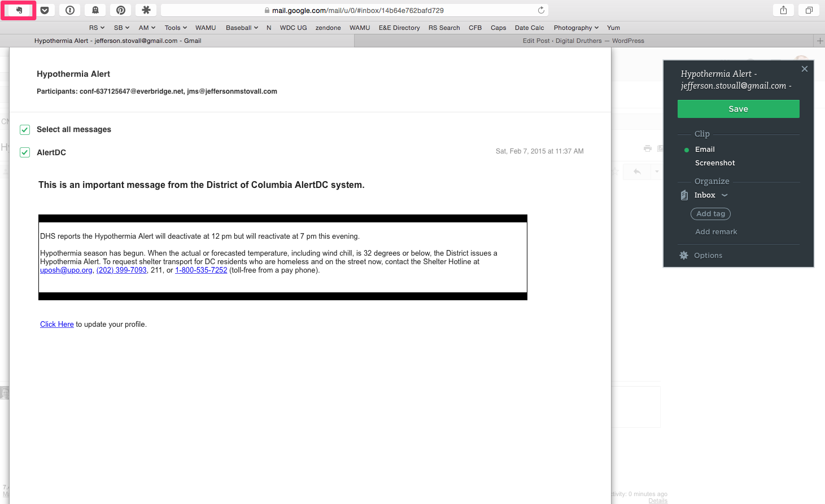Click the Click Here profile link

[57, 325]
